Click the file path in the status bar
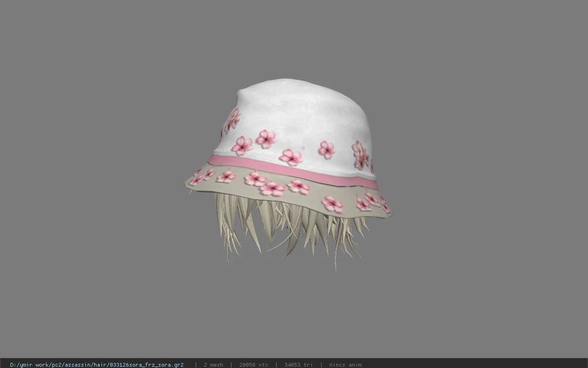588x368 pixels. pos(97,365)
